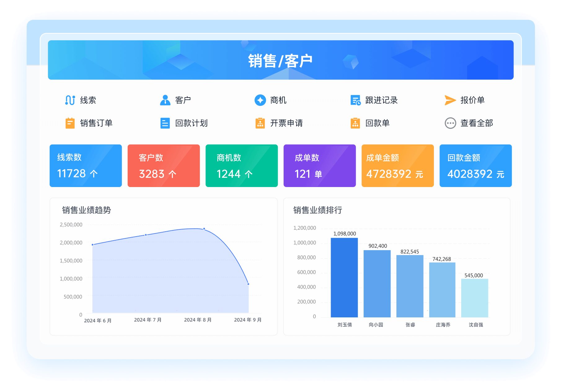Click the 客户 (Customers) icon
Screen dimensions: 561x392
(165, 100)
